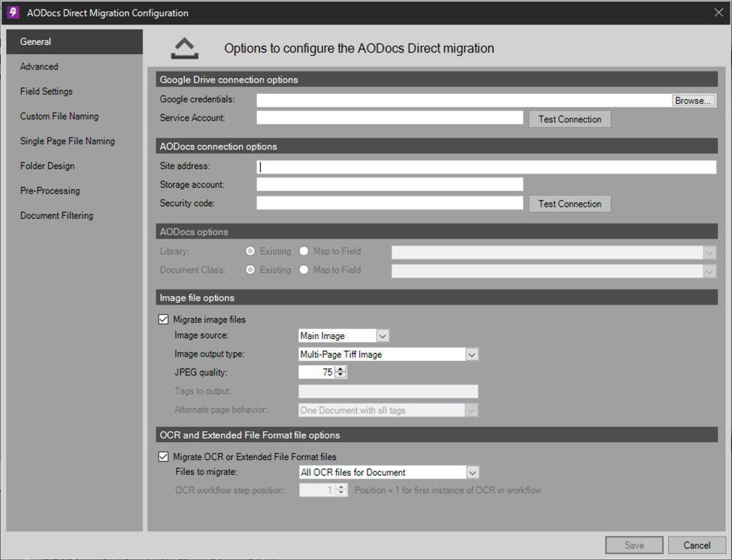The width and height of the screenshot is (732, 560).
Task: Click the Save button
Action: click(x=634, y=545)
